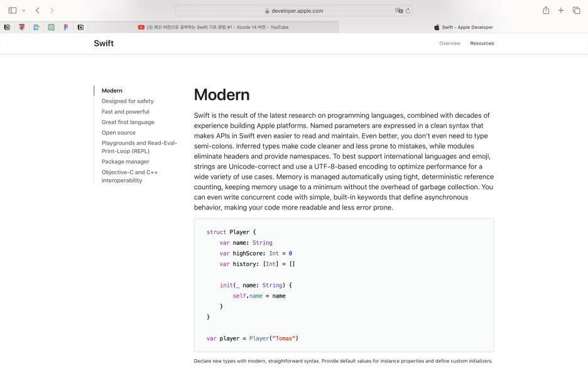Open the pinned blue bird icon tab
Viewport: 588px width, 368px height.
(36, 27)
